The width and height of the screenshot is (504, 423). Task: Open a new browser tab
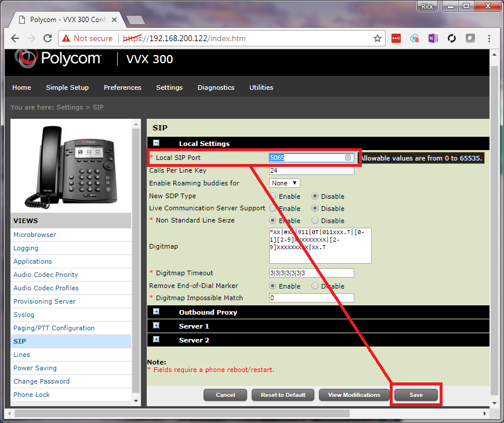136,20
